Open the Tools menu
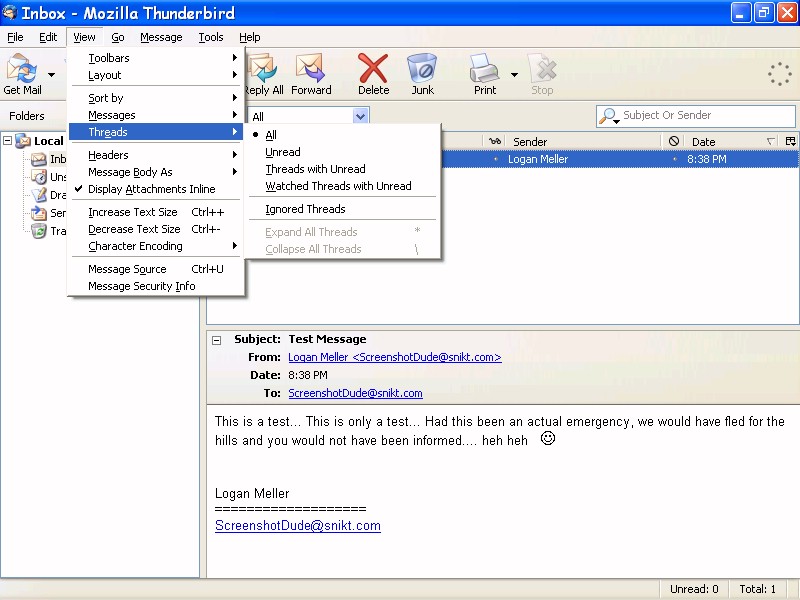 [211, 37]
